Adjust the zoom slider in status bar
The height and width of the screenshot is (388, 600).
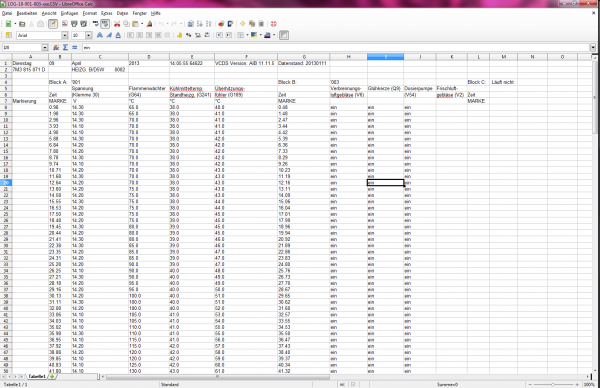pos(553,384)
